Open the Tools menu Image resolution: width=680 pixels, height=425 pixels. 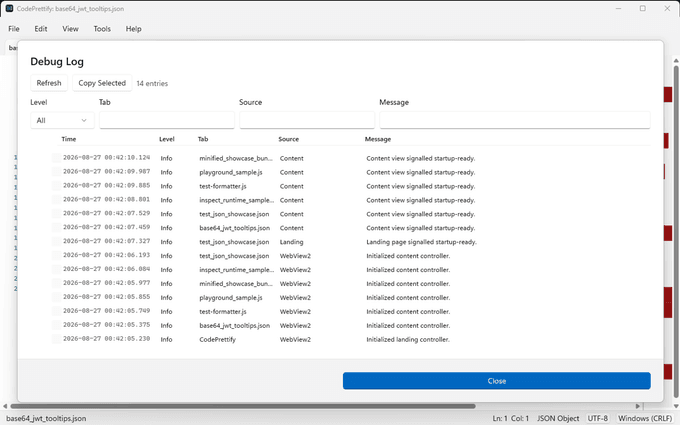102,29
